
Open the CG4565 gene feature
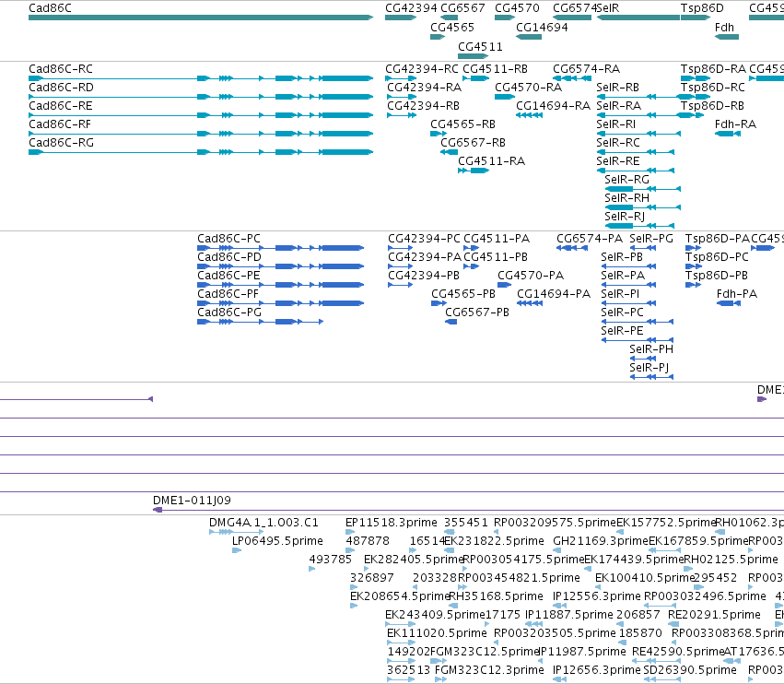click(x=438, y=37)
